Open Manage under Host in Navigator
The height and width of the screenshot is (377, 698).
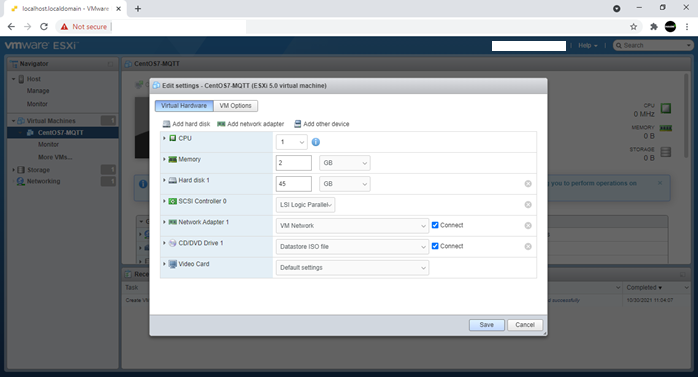point(38,91)
